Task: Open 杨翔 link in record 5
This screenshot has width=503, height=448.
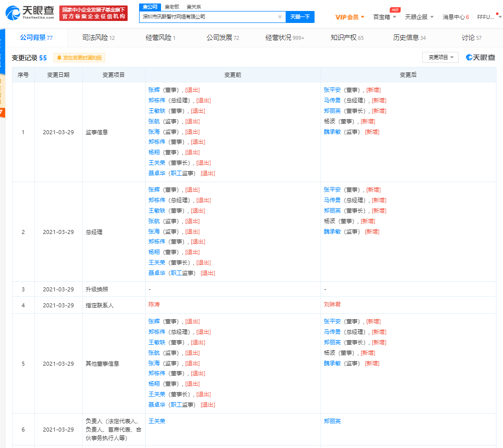Action: (154, 384)
